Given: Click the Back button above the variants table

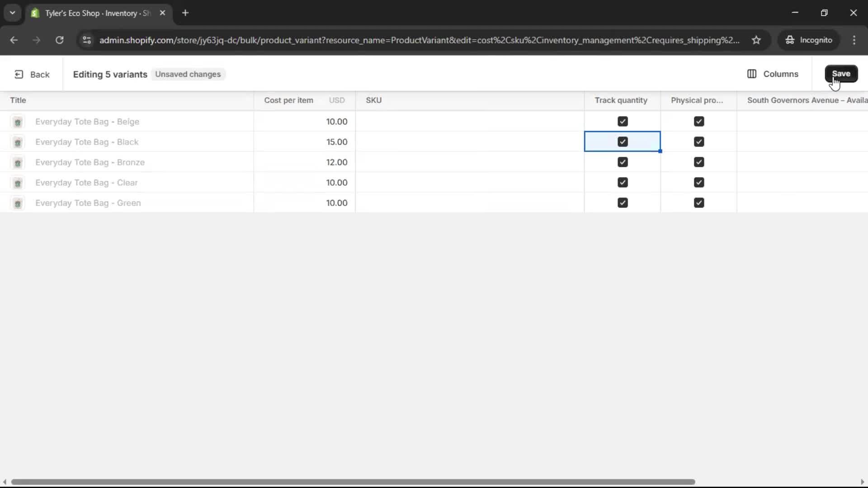Looking at the screenshot, I should click(32, 74).
